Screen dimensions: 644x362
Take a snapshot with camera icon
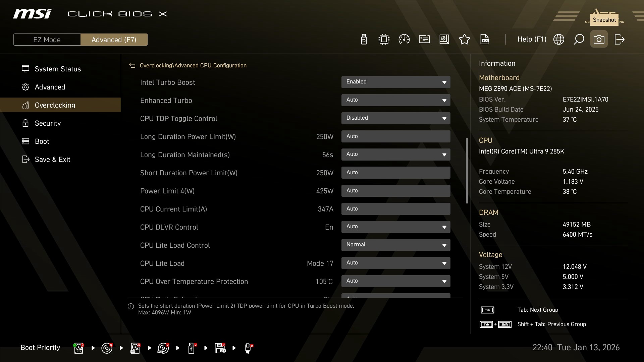coord(599,39)
